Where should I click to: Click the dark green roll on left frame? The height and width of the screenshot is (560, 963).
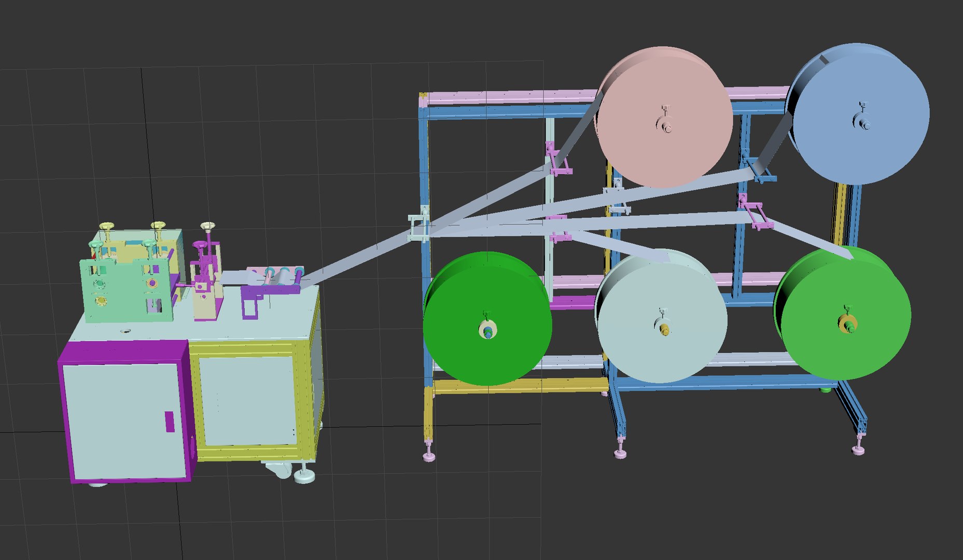[x=488, y=318]
